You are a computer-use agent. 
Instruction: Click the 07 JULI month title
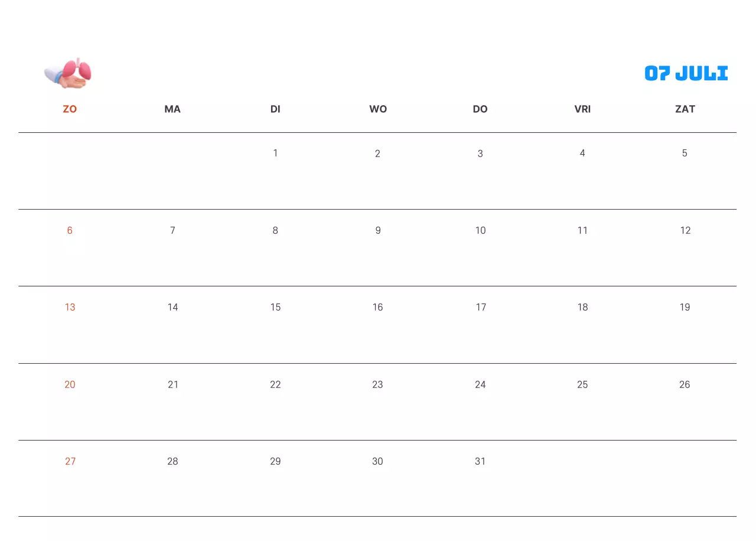(686, 73)
